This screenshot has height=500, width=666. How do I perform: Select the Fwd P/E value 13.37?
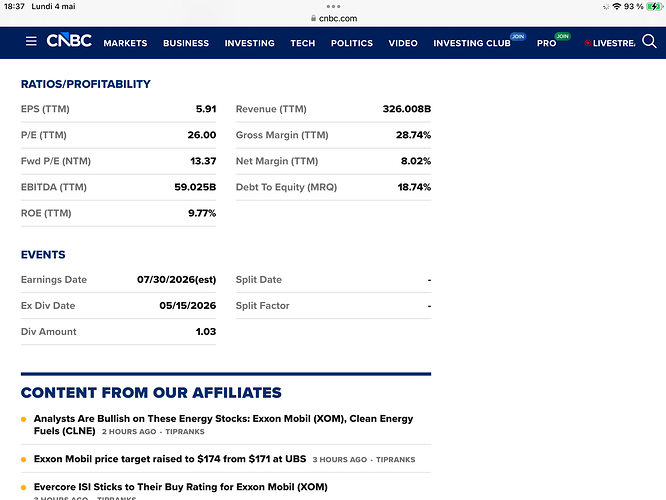203,161
